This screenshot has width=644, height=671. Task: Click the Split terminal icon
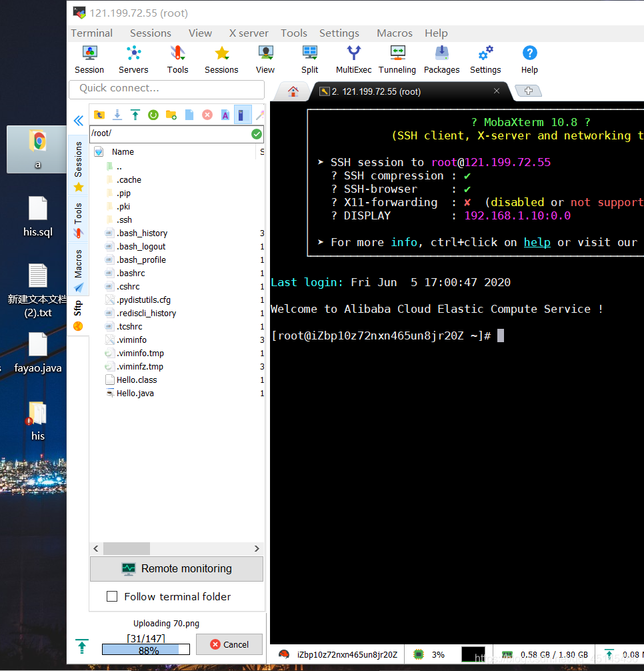point(309,60)
